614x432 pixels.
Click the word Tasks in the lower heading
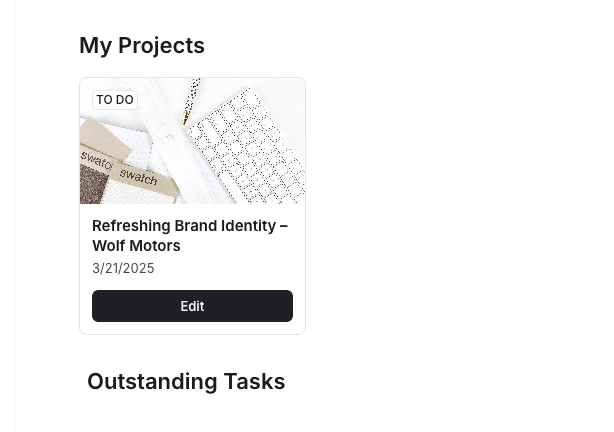pos(255,381)
